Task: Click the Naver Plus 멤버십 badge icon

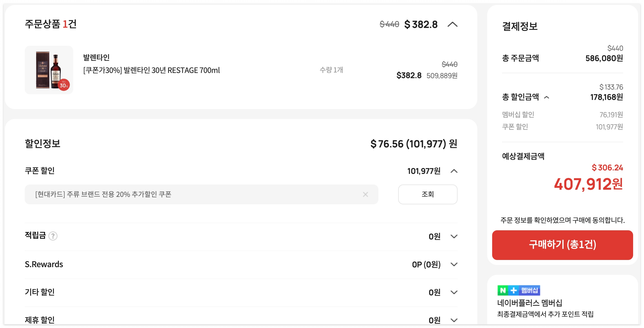Action: click(x=519, y=290)
